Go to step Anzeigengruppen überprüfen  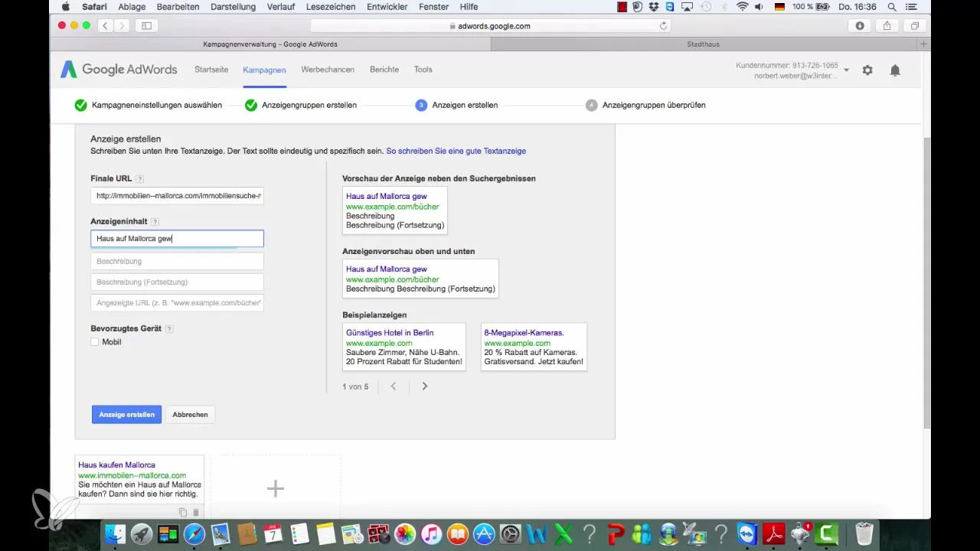[646, 106]
